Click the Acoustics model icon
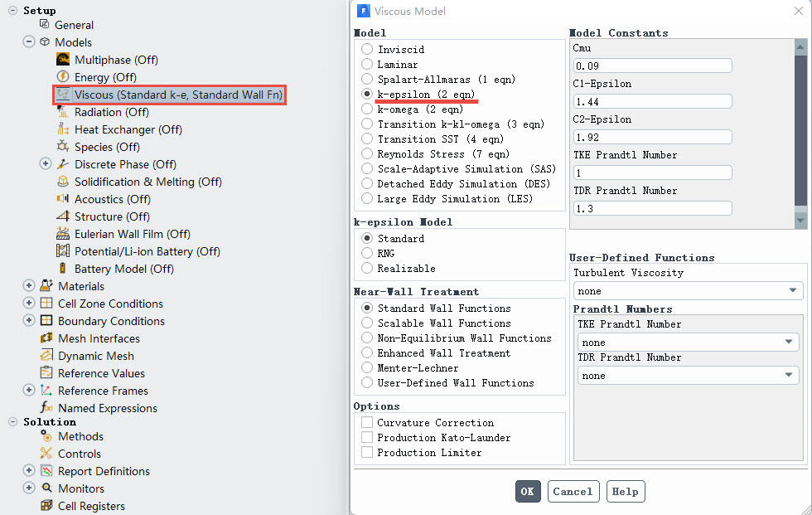Screen dimensions: 812x515 coord(63,199)
